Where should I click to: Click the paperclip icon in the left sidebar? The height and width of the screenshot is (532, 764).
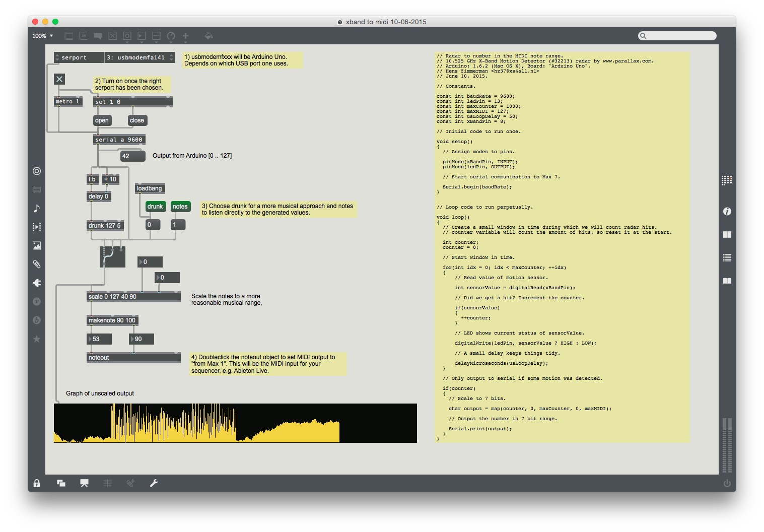coord(36,264)
